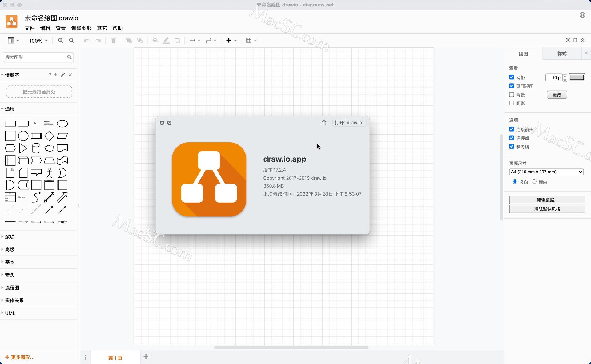The height and width of the screenshot is (364, 591).
Task: Open the table insert dropdown
Action: point(251,40)
